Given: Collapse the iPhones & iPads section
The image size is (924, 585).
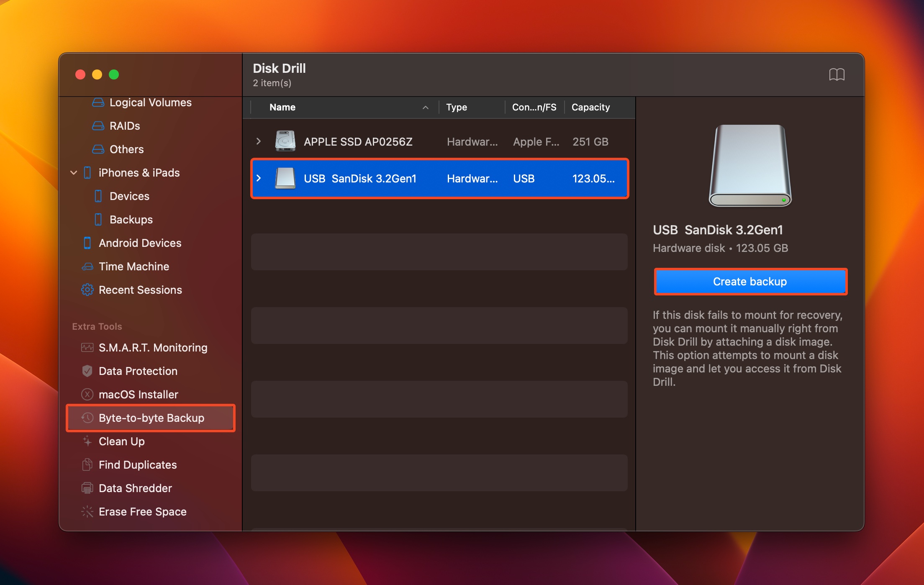Looking at the screenshot, I should (x=73, y=172).
